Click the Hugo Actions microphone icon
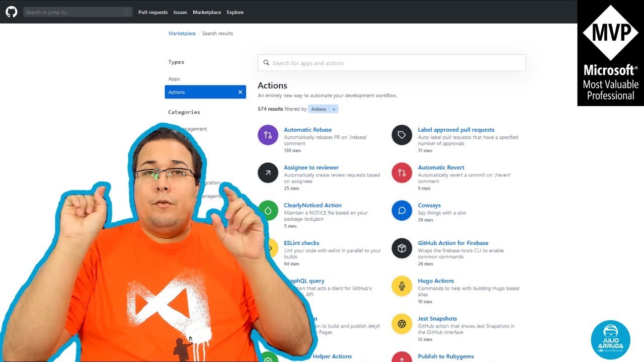644x362 pixels. 401,286
